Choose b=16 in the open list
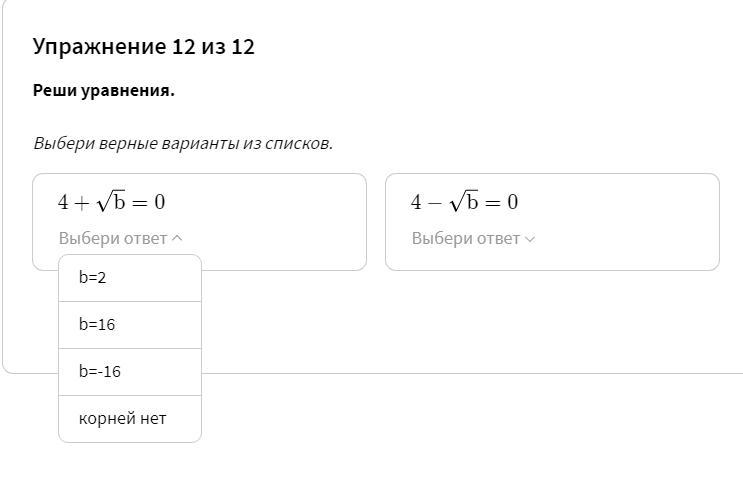Image resolution: width=743 pixels, height=484 pixels. tap(130, 325)
